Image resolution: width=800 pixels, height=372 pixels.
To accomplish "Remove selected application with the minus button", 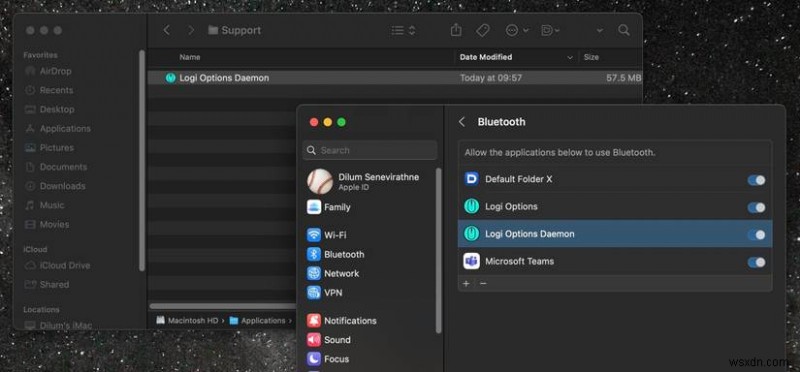I will 483,283.
